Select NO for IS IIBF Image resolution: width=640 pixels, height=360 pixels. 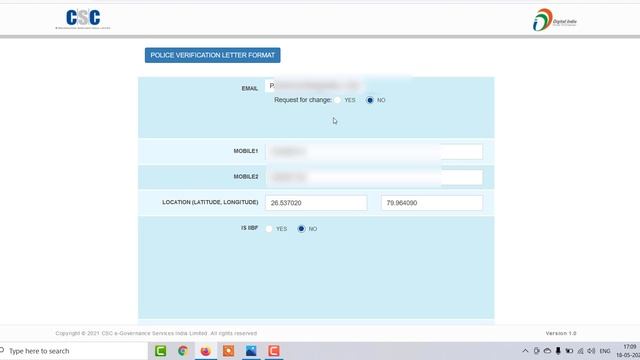pyautogui.click(x=301, y=229)
